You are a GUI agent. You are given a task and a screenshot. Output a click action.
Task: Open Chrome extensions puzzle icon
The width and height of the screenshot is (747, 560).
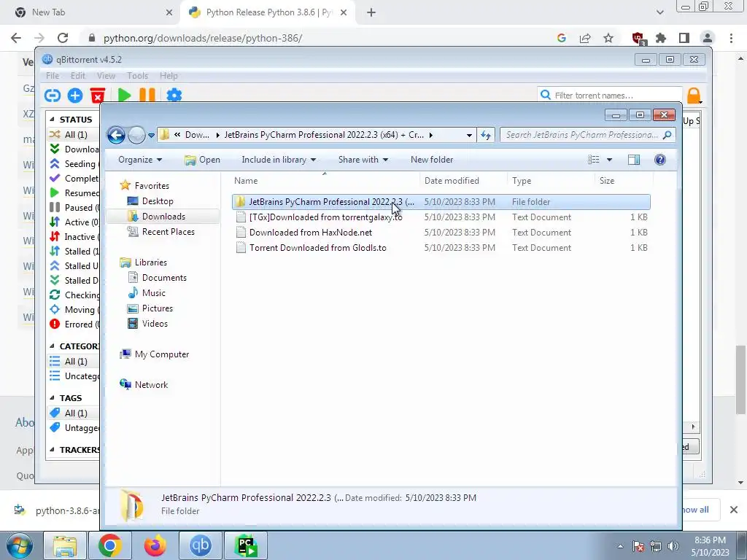[661, 38]
